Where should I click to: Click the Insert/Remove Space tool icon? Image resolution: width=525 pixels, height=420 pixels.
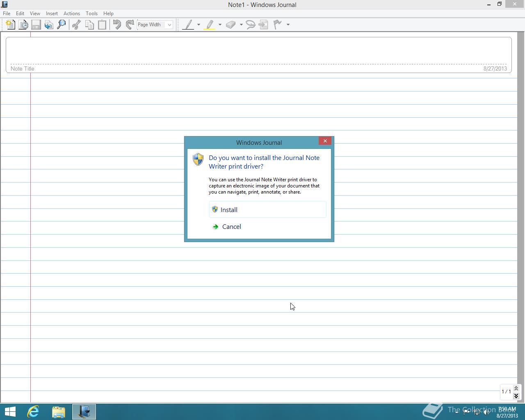tap(264, 25)
